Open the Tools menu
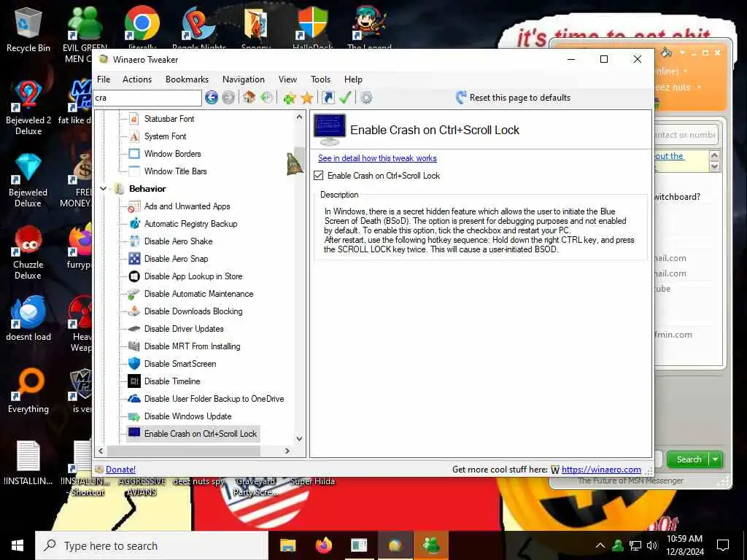Image resolution: width=747 pixels, height=560 pixels. [321, 79]
